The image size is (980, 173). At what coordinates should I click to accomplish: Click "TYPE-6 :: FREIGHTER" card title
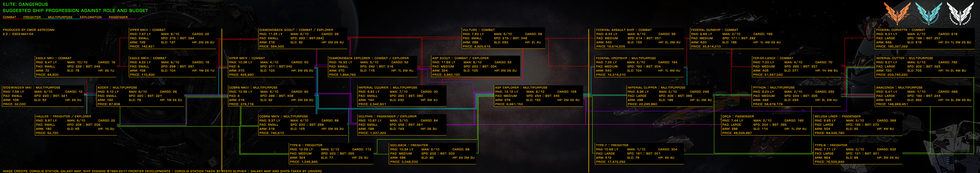[306, 145]
